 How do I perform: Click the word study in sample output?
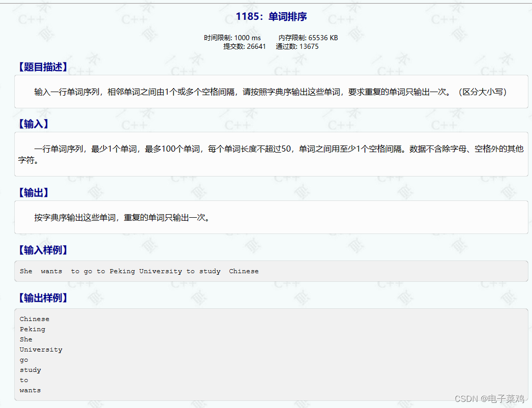click(30, 370)
